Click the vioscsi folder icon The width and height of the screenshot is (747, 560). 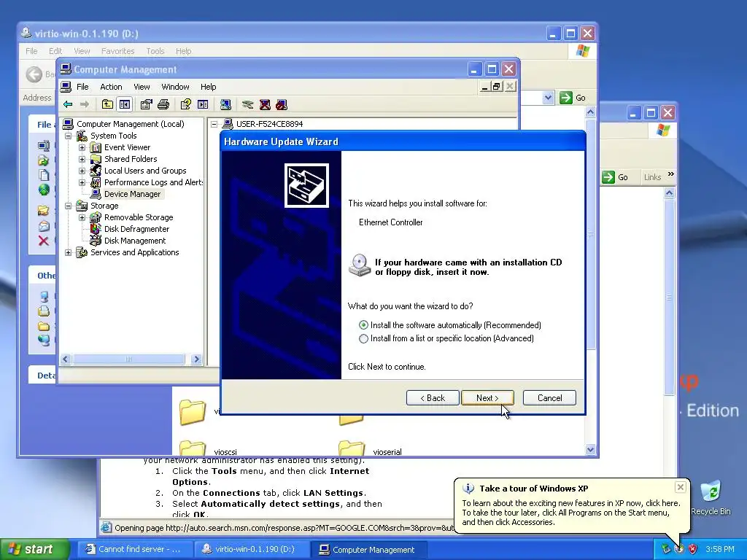point(193,448)
